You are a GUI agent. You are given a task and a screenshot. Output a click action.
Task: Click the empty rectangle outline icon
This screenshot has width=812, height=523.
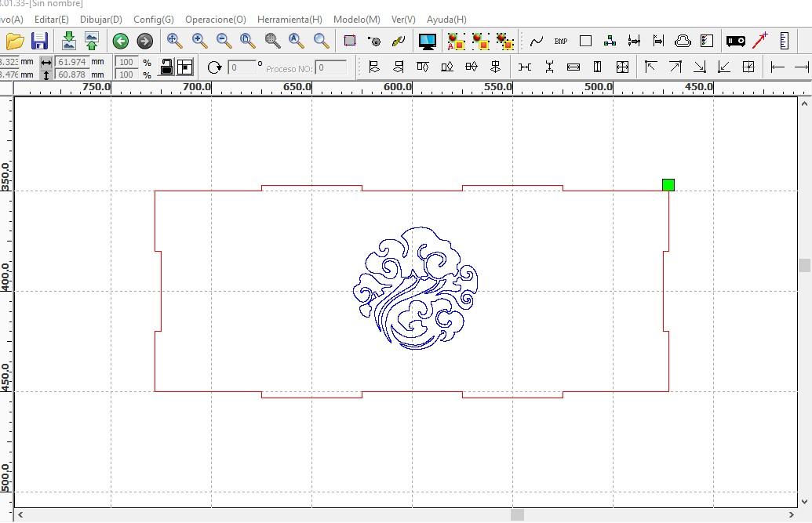click(586, 41)
